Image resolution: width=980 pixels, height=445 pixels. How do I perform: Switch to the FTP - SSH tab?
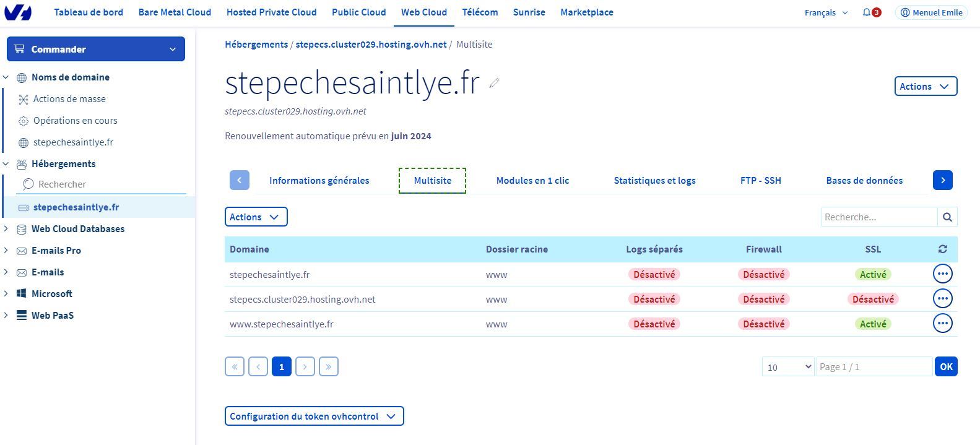click(x=760, y=181)
